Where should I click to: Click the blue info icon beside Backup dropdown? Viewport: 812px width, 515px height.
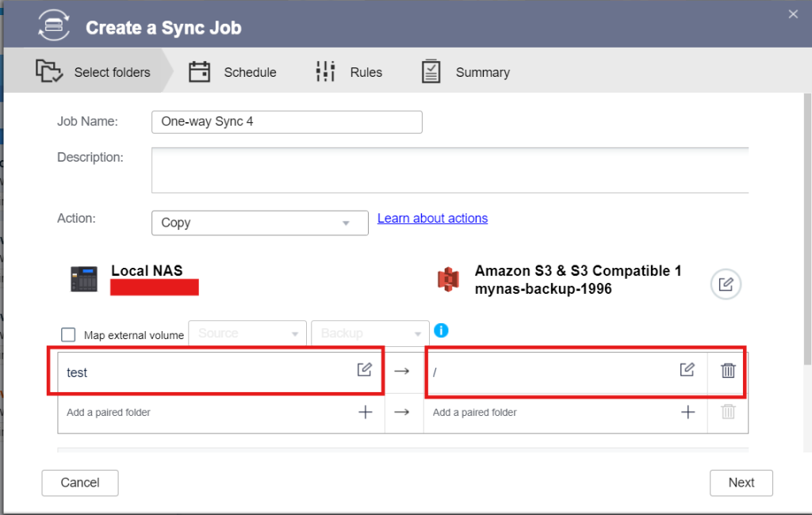click(x=442, y=330)
